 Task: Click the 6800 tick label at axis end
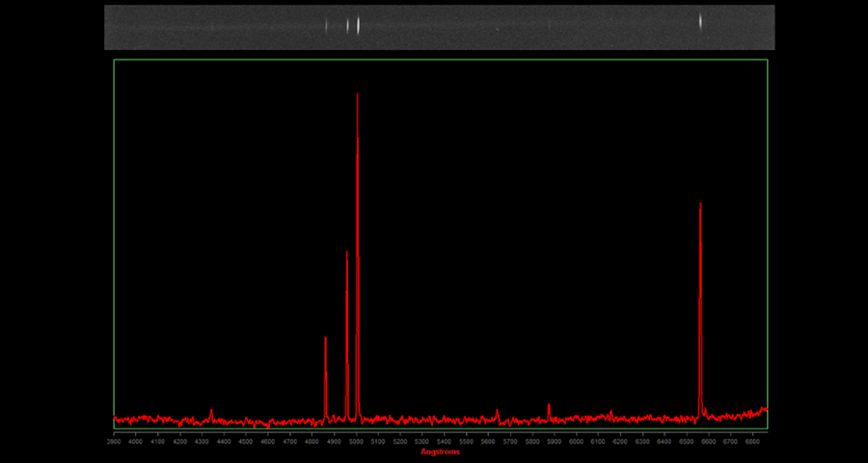click(752, 441)
